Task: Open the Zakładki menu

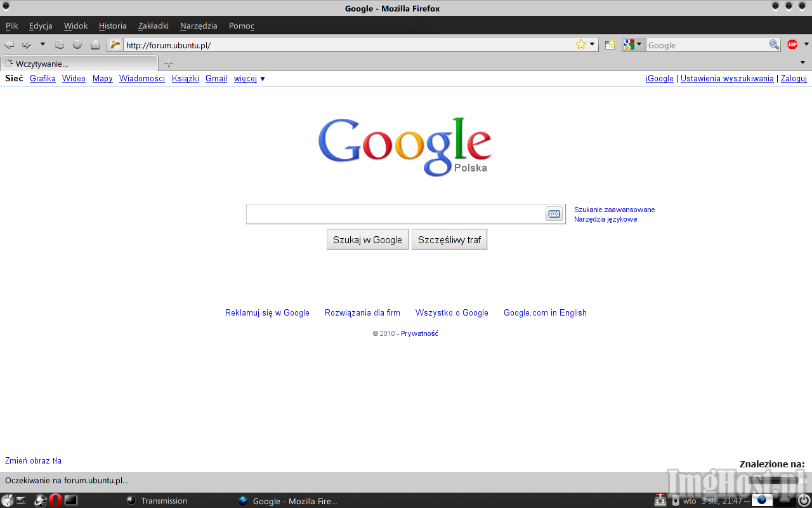Action: coord(154,26)
